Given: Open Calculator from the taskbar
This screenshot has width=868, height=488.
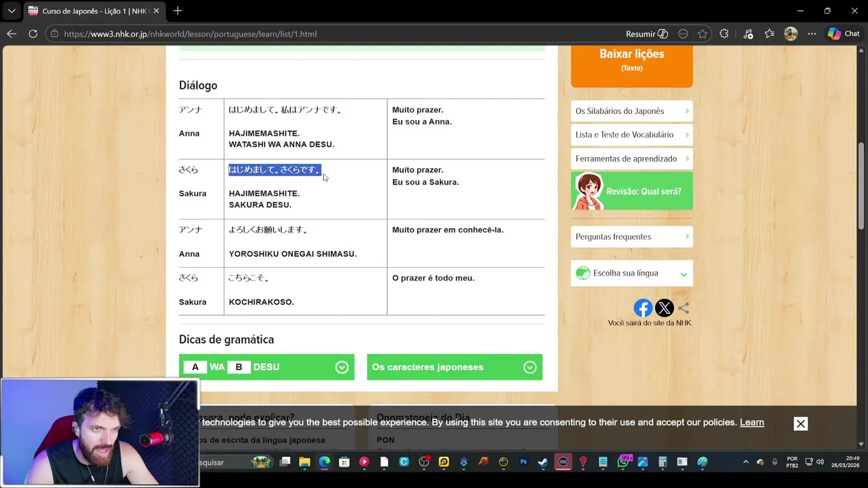Looking at the screenshot, I should point(663,462).
